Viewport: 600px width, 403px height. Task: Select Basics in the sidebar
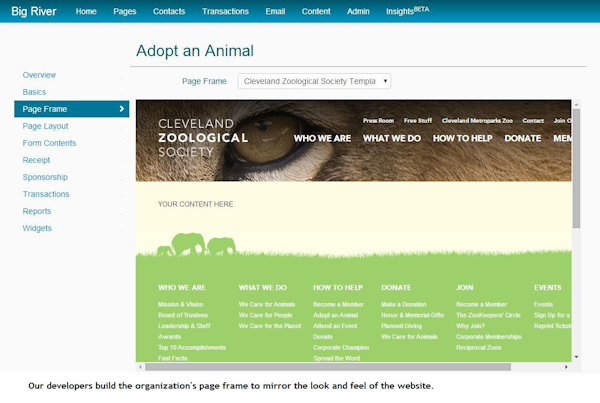[34, 92]
